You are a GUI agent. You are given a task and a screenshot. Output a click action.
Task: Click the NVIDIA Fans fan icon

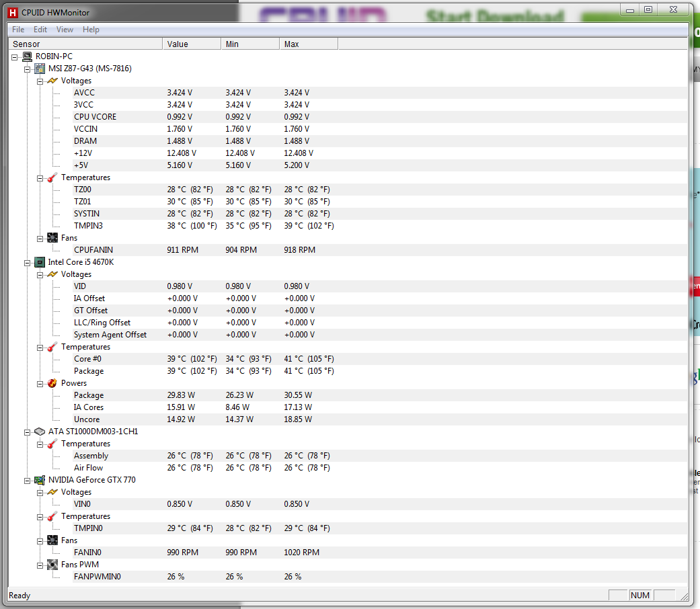pos(52,540)
